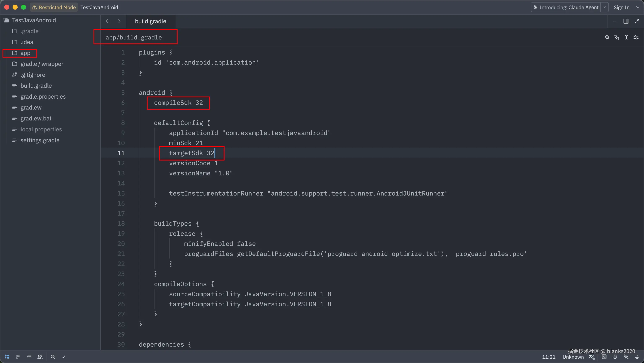Expand the gradle / wrapper folder
The height and width of the screenshot is (363, 644).
42,64
